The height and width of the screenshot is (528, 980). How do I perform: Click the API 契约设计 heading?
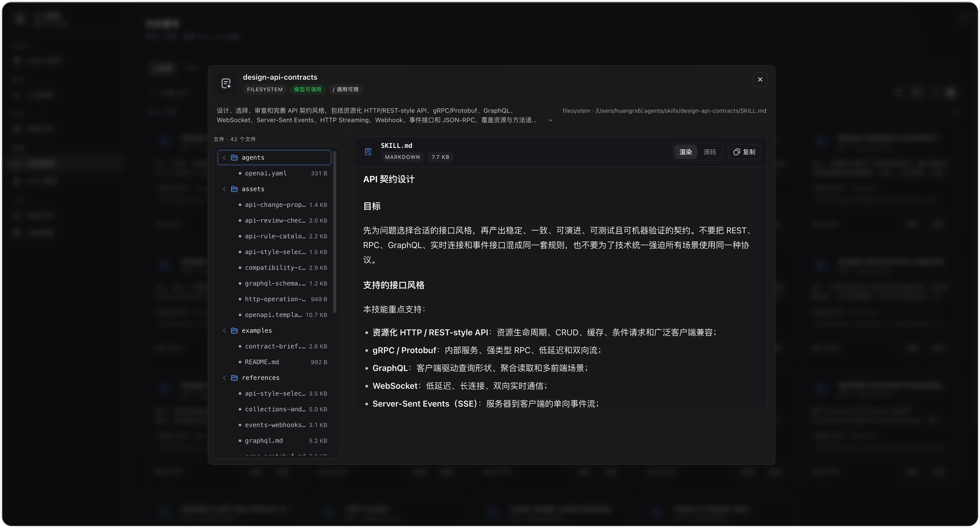tap(389, 179)
